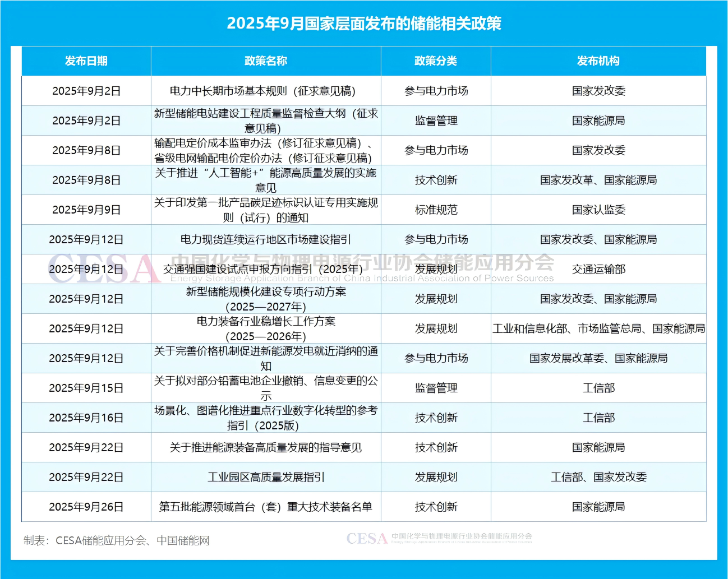Click the 工信部、国家发改委 agency cell

[598, 477]
